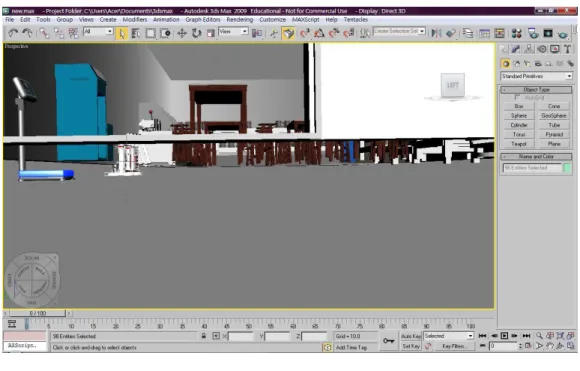Pick the Select and Rotate tool
Screen dimensions: 580x371
[196, 34]
